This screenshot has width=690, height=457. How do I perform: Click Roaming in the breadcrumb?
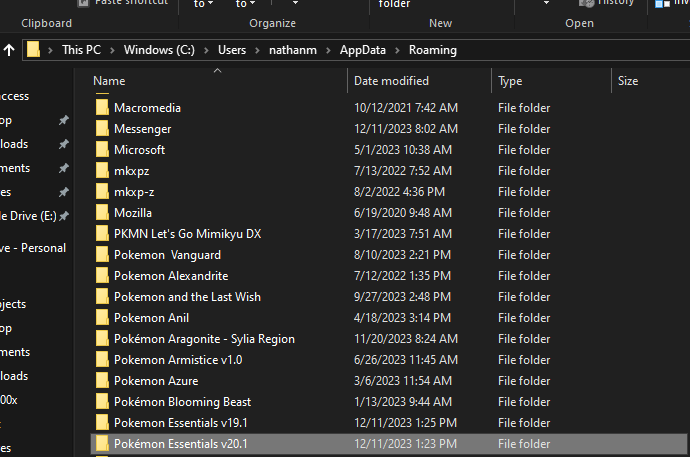click(x=433, y=50)
